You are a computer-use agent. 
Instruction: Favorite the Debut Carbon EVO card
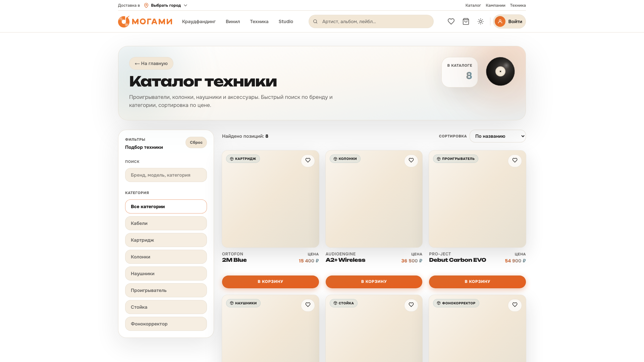click(x=515, y=160)
